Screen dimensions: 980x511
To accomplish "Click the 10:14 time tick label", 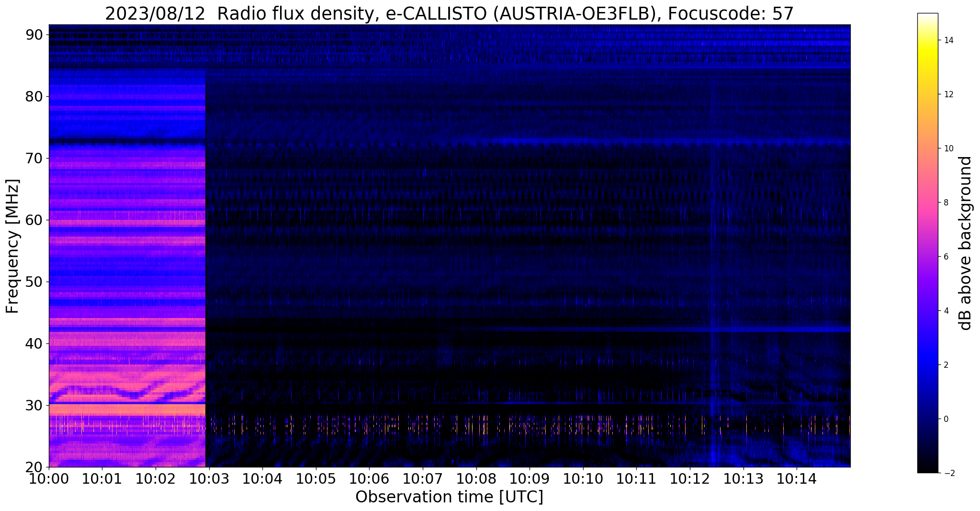I will click(797, 478).
